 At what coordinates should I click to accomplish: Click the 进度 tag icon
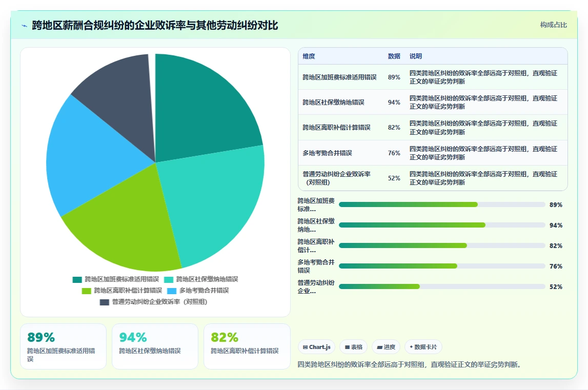(379, 347)
